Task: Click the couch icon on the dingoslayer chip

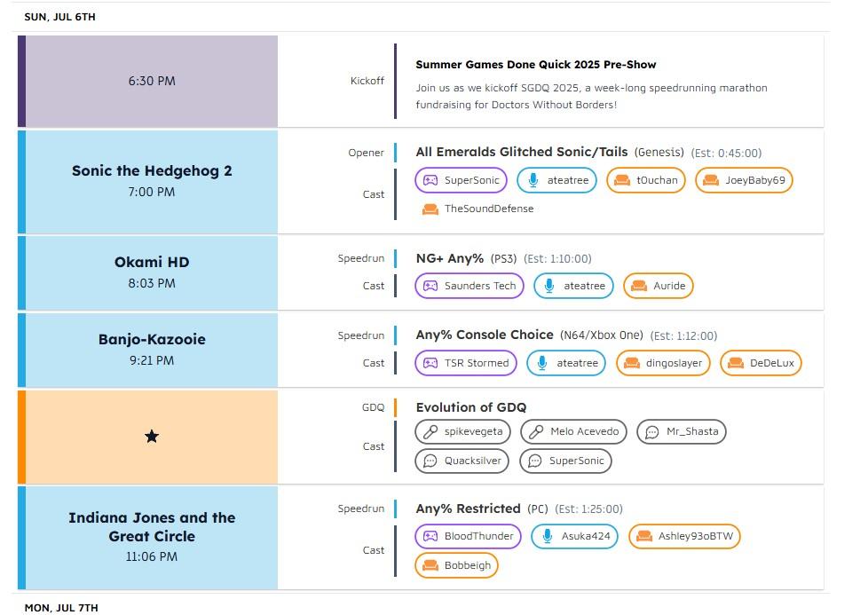Action: coord(632,363)
